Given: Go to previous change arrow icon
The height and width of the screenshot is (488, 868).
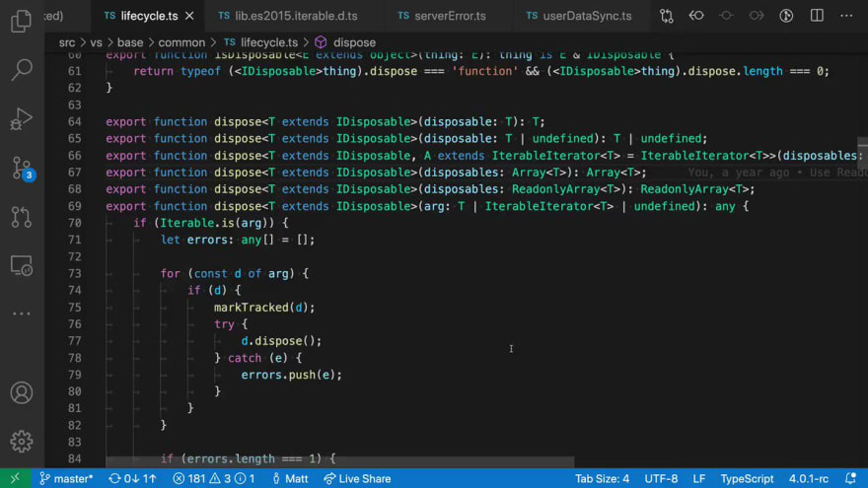Looking at the screenshot, I should point(696,16).
